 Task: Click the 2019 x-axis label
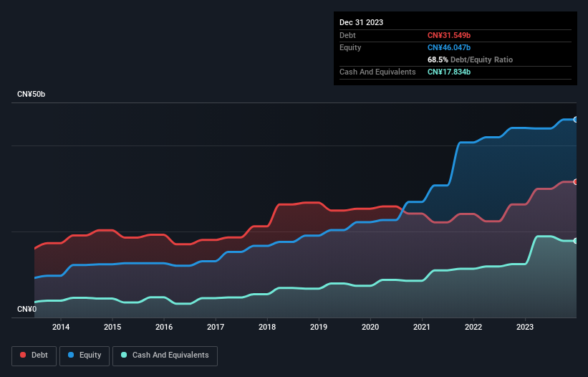319,327
